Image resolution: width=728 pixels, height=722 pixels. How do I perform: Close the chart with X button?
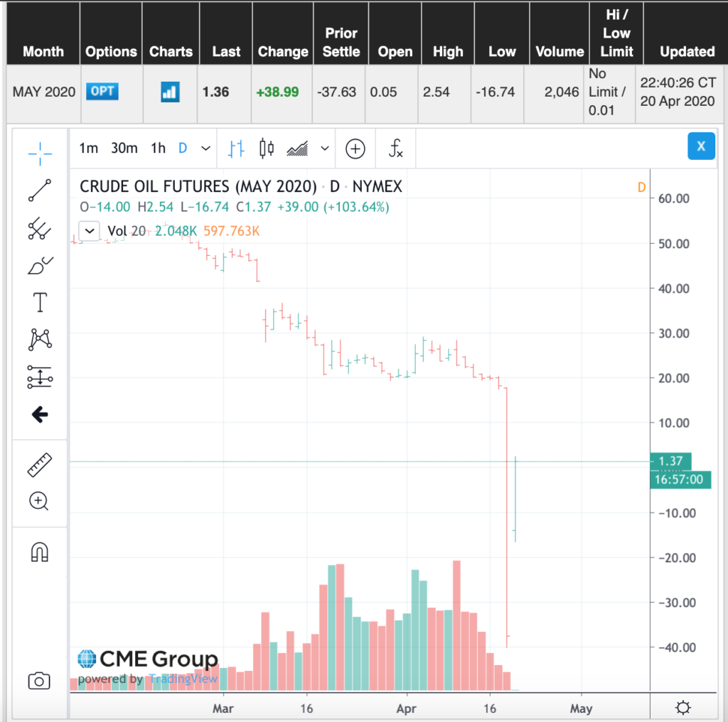click(700, 146)
